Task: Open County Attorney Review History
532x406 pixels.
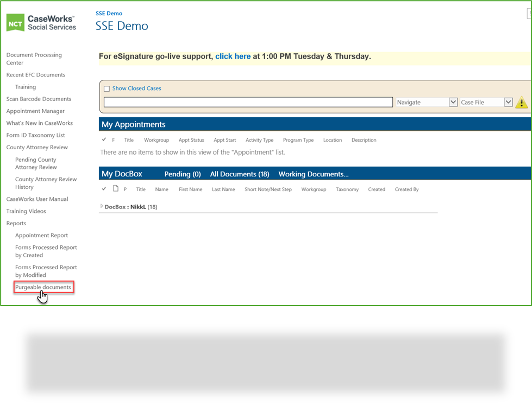Action: click(46, 183)
